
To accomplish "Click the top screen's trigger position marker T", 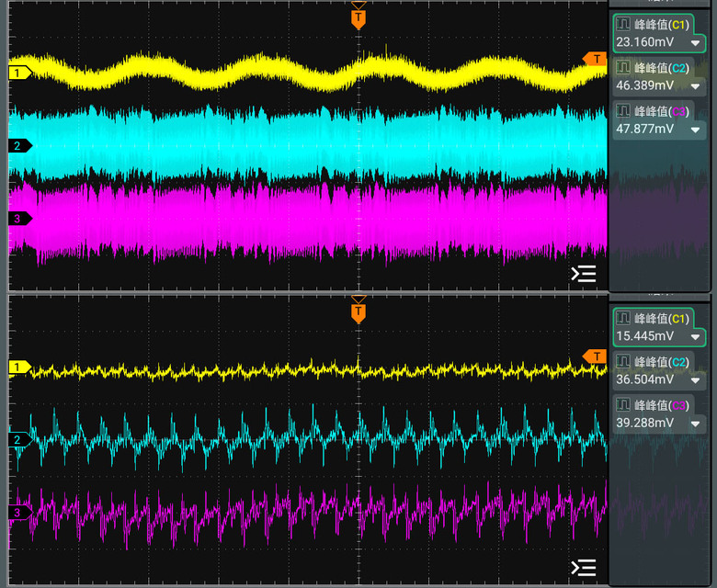I will pos(358,18).
